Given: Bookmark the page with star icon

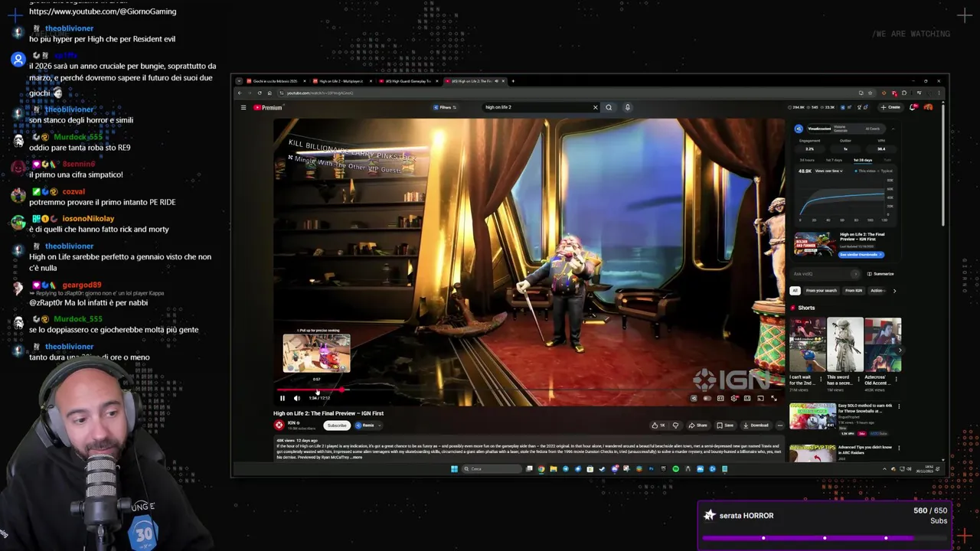Looking at the screenshot, I should pos(871,93).
